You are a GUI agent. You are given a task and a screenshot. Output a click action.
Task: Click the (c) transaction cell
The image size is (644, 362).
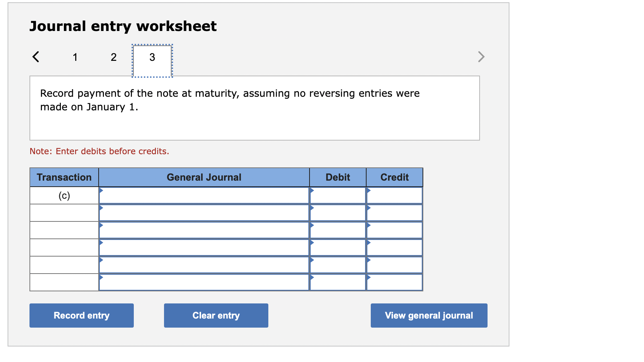[x=64, y=195]
